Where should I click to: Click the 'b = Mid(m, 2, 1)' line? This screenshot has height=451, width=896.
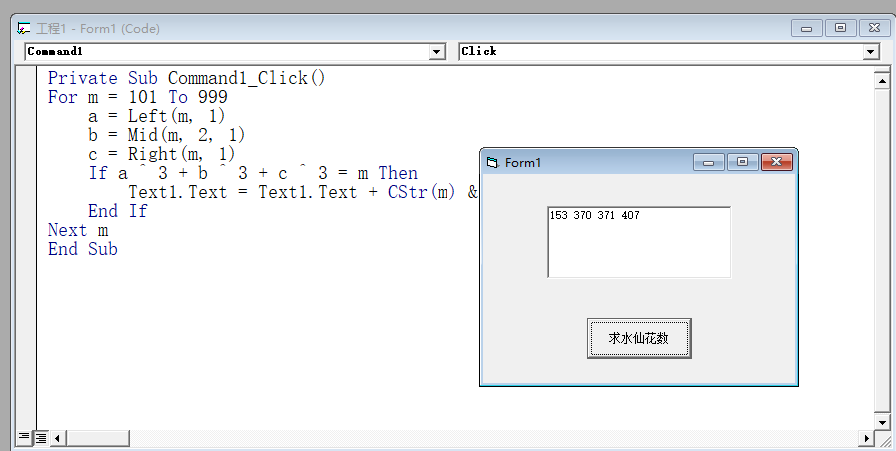point(166,135)
